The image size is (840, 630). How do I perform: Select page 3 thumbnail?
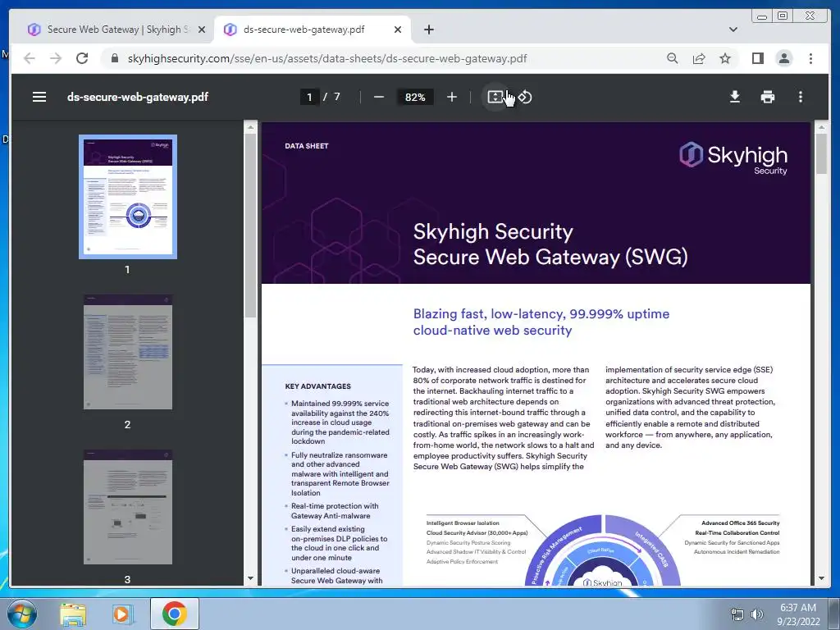coord(128,507)
